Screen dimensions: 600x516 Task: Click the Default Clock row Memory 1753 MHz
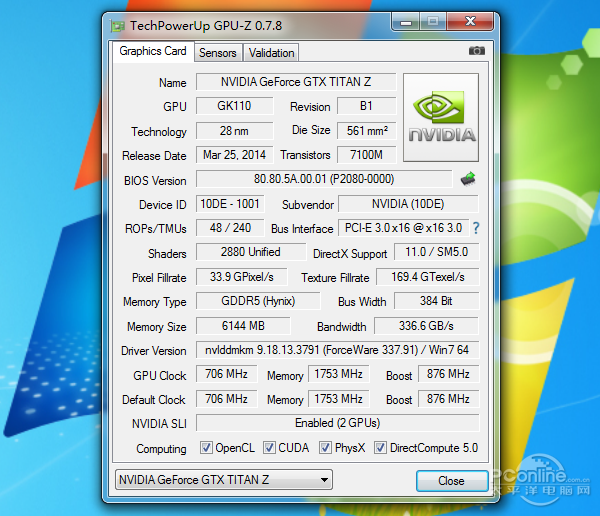pos(339,399)
